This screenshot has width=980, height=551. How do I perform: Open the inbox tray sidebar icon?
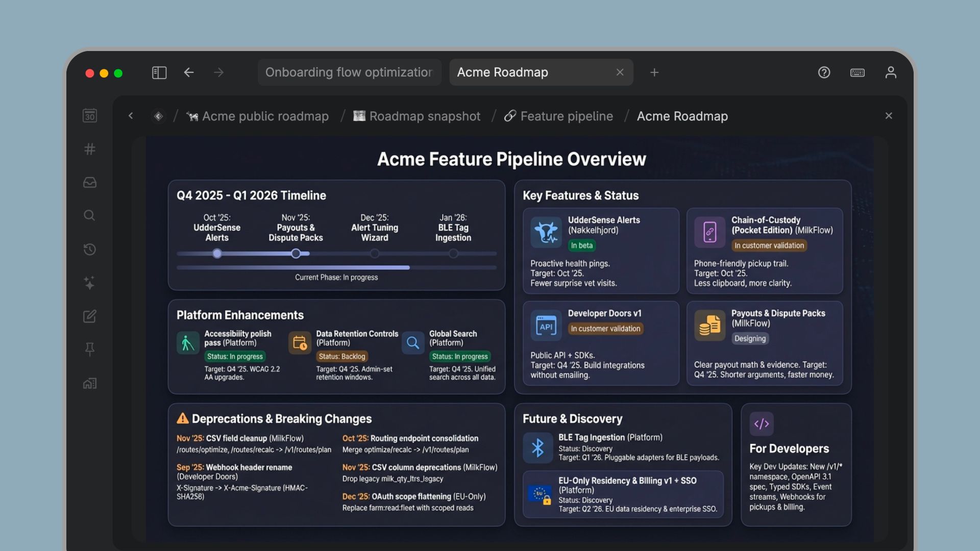tap(90, 182)
